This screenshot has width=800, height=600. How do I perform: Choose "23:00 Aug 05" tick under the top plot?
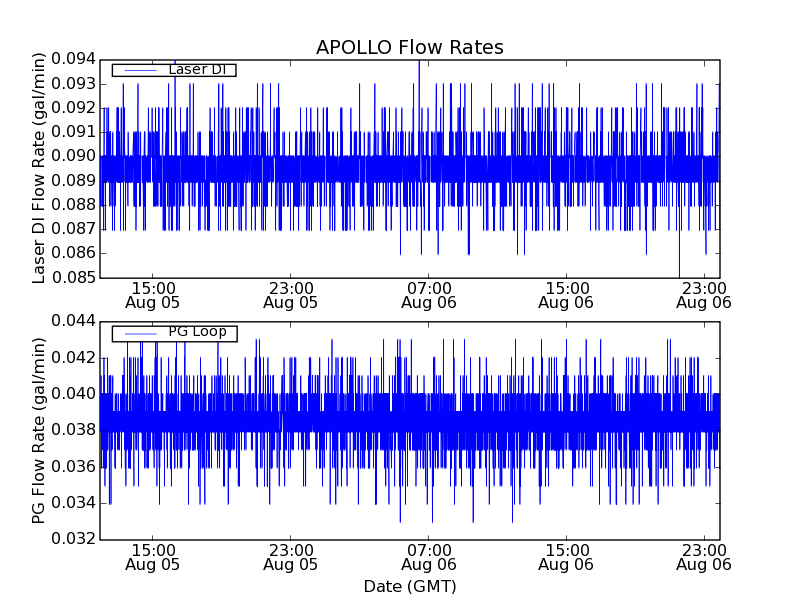click(x=290, y=294)
